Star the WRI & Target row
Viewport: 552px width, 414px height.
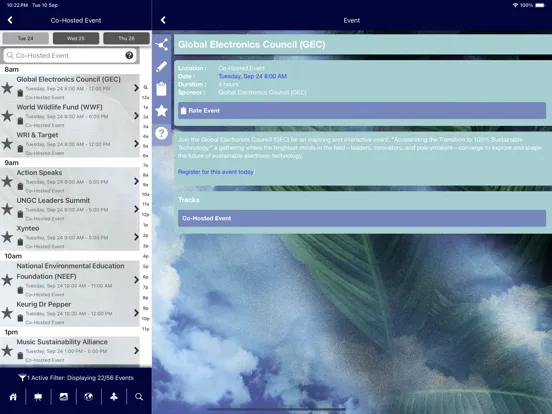pos(7,143)
